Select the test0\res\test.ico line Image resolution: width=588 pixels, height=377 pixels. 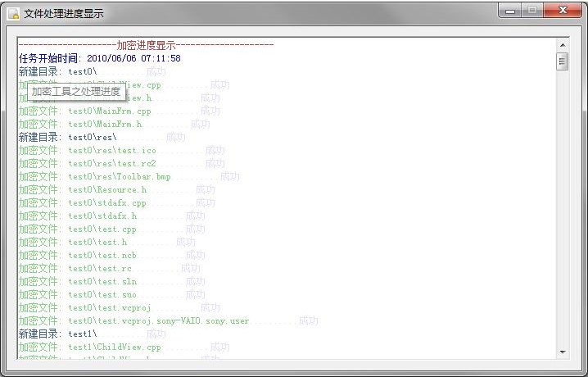[122, 151]
